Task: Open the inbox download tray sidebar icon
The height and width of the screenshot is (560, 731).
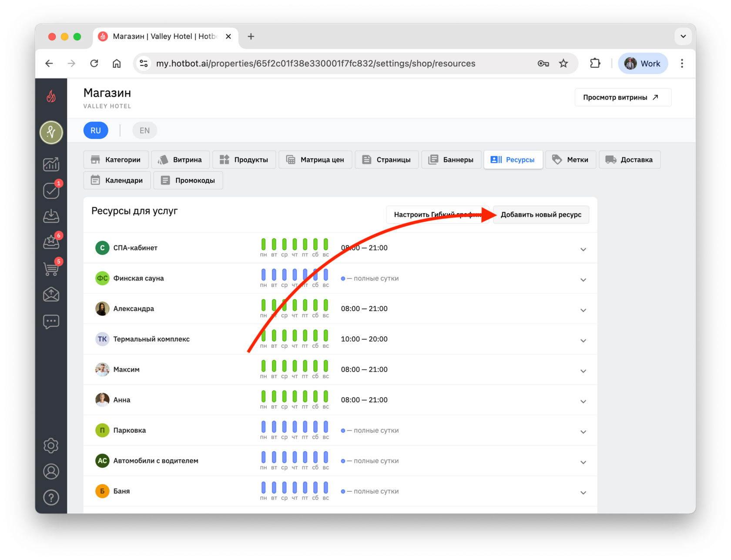Action: point(51,216)
